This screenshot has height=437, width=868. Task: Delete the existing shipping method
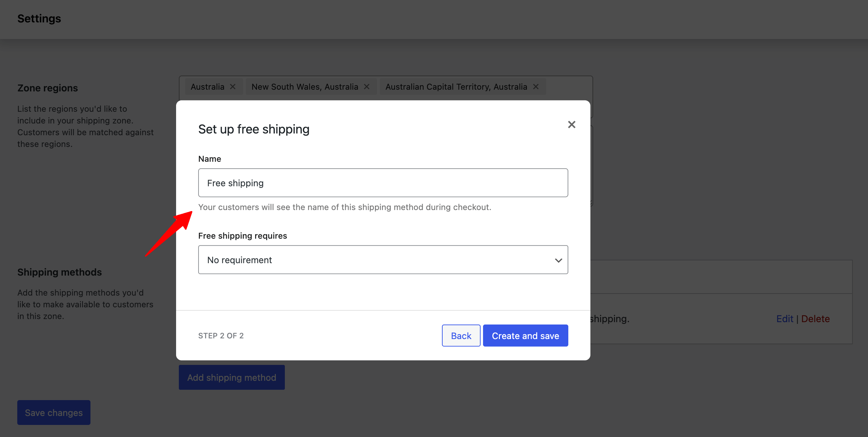click(816, 319)
